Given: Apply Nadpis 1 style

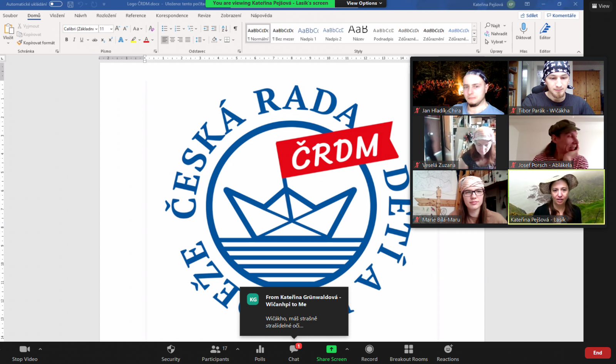Looking at the screenshot, I should [x=308, y=33].
